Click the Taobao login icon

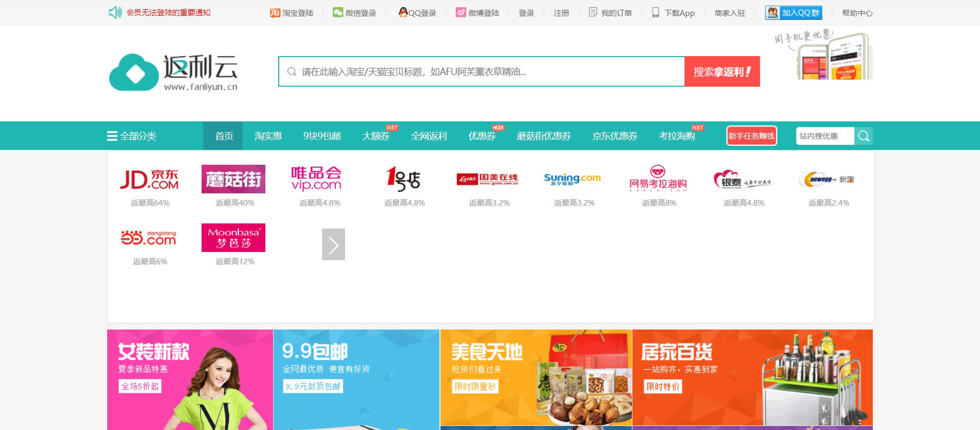pyautogui.click(x=275, y=13)
